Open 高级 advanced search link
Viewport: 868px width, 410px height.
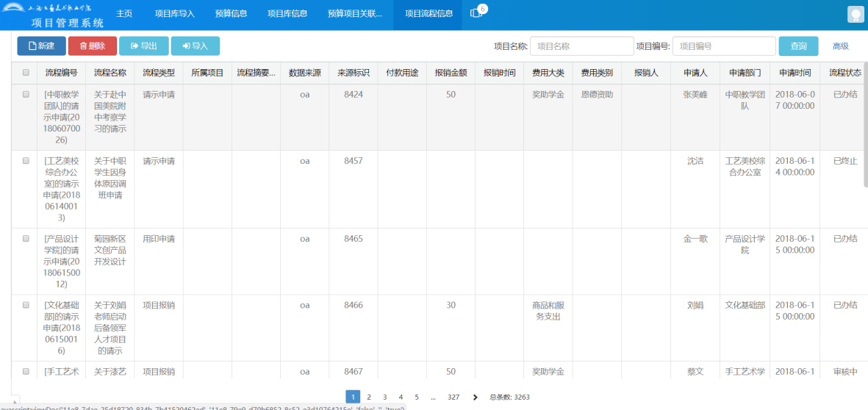840,46
